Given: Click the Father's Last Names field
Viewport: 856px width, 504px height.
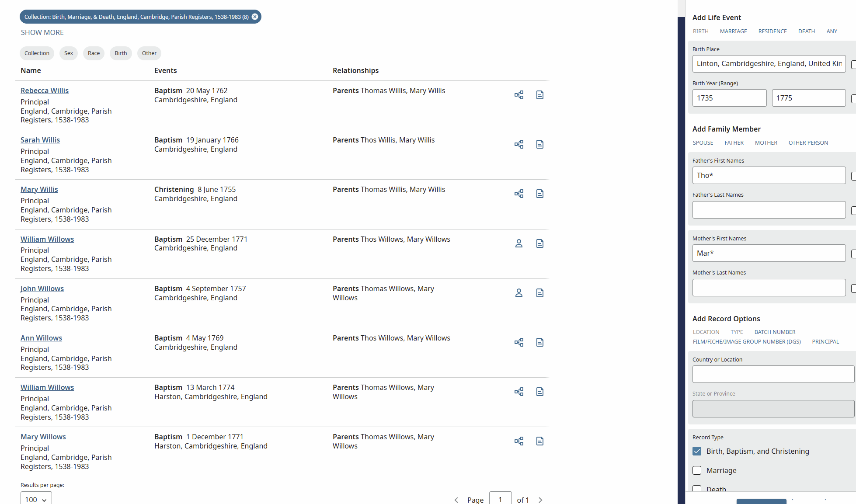Looking at the screenshot, I should point(769,210).
